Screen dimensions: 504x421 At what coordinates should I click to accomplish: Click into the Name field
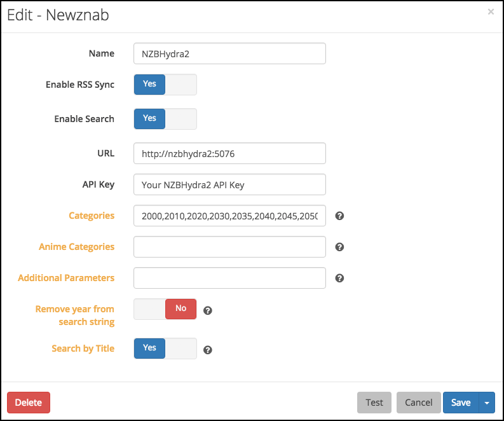tap(229, 54)
